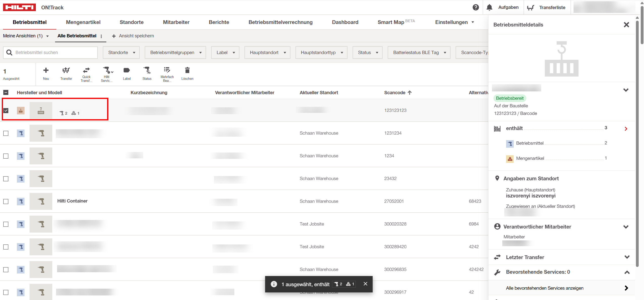Toggle the select-all header checkbox
The height and width of the screenshot is (300, 644).
click(x=6, y=92)
